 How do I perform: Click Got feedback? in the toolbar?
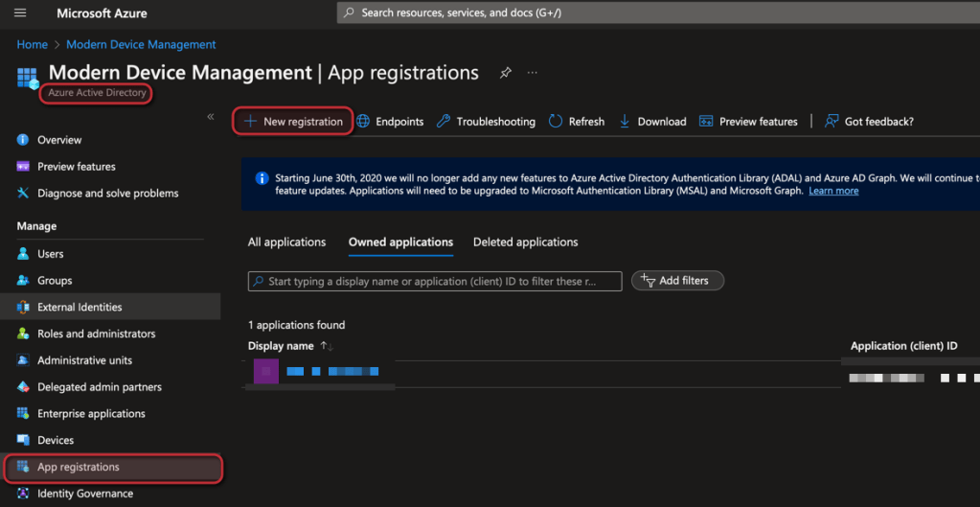(x=869, y=122)
